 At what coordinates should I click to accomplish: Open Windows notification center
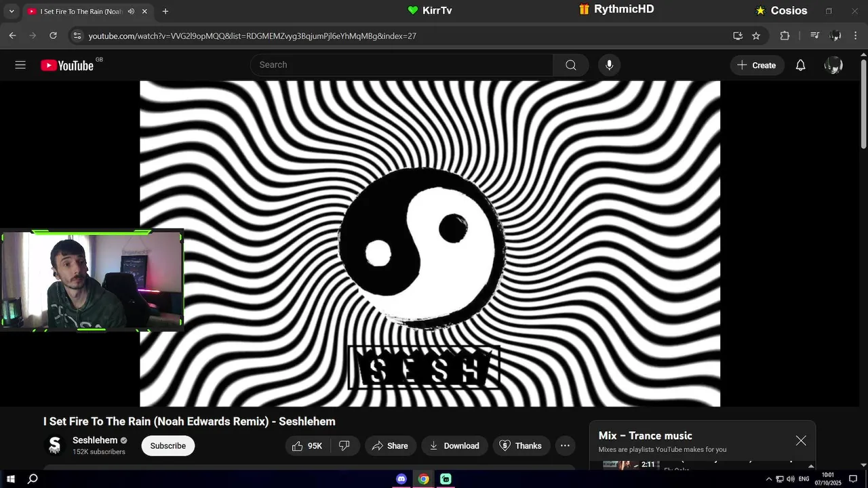pyautogui.click(x=853, y=479)
